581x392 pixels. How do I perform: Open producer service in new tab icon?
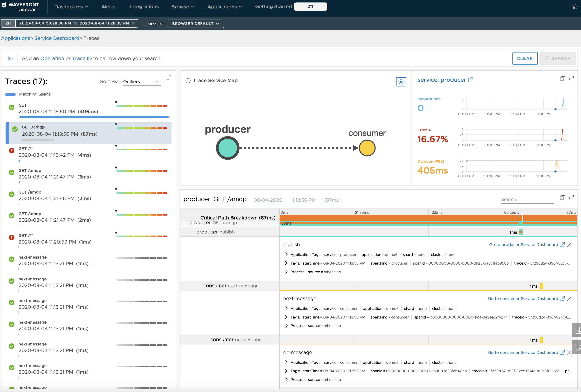pos(470,80)
